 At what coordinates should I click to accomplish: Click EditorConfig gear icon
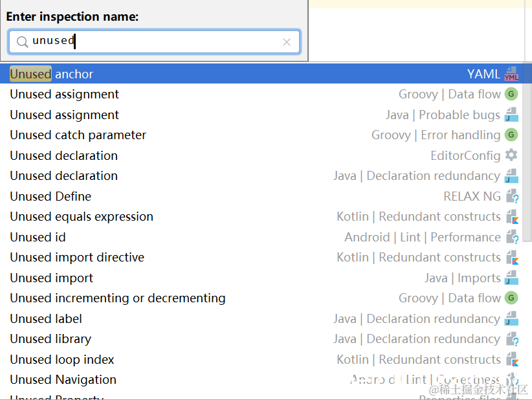point(511,155)
